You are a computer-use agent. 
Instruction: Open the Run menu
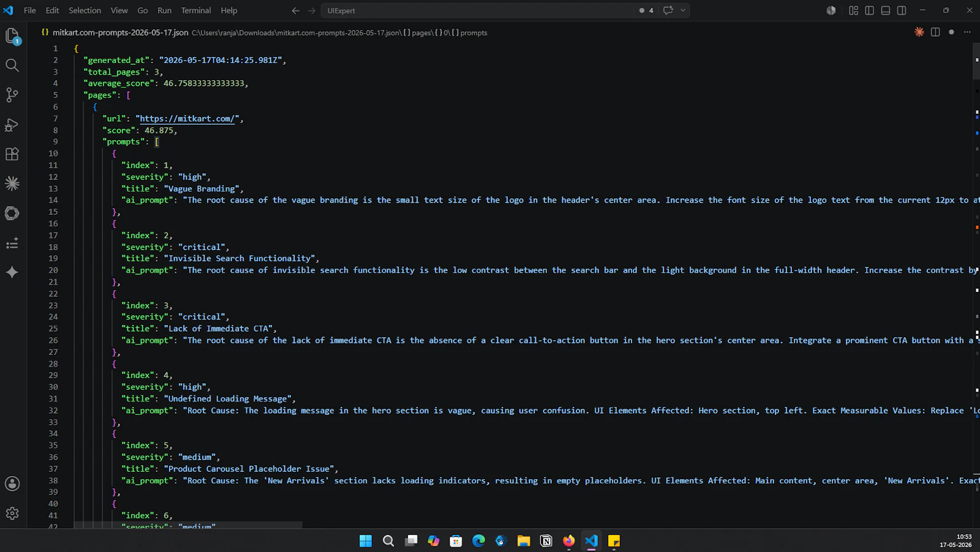click(164, 10)
